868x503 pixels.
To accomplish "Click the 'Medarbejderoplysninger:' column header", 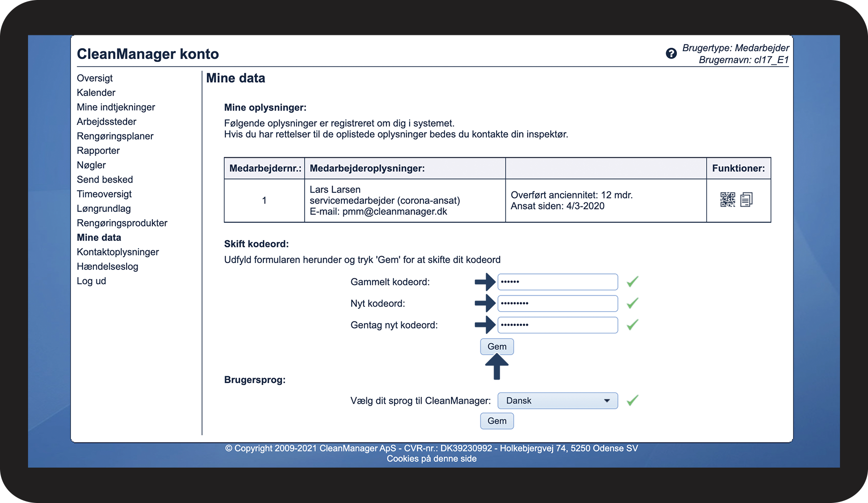I will coord(367,168).
